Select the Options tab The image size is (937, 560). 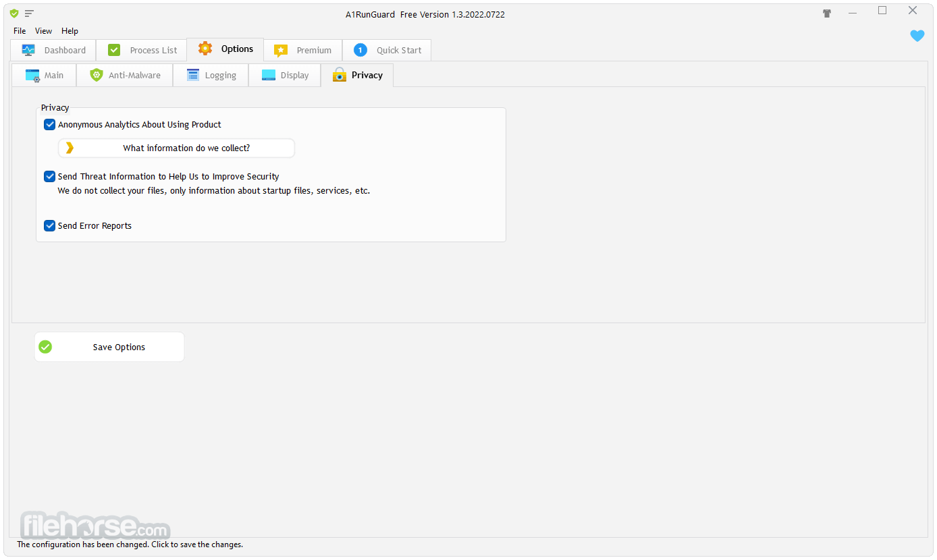225,49
